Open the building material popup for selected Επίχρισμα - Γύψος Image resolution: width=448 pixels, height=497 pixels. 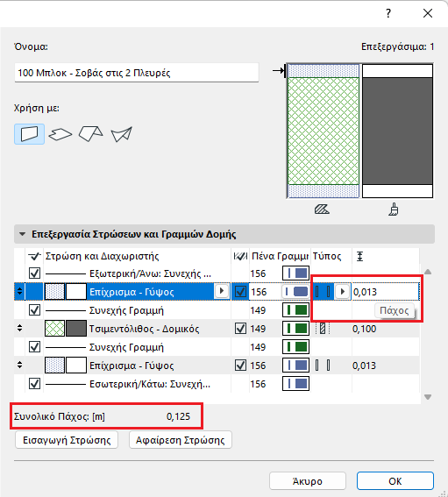click(222, 291)
